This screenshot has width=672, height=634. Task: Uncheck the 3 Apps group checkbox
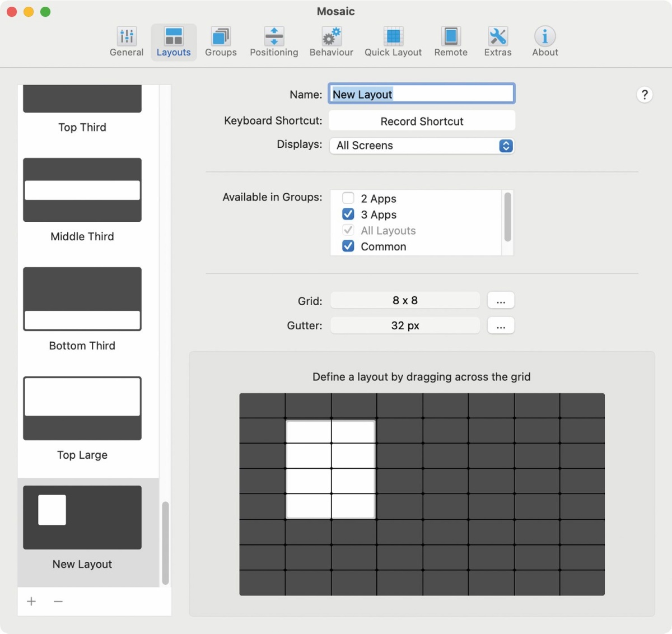(x=348, y=214)
